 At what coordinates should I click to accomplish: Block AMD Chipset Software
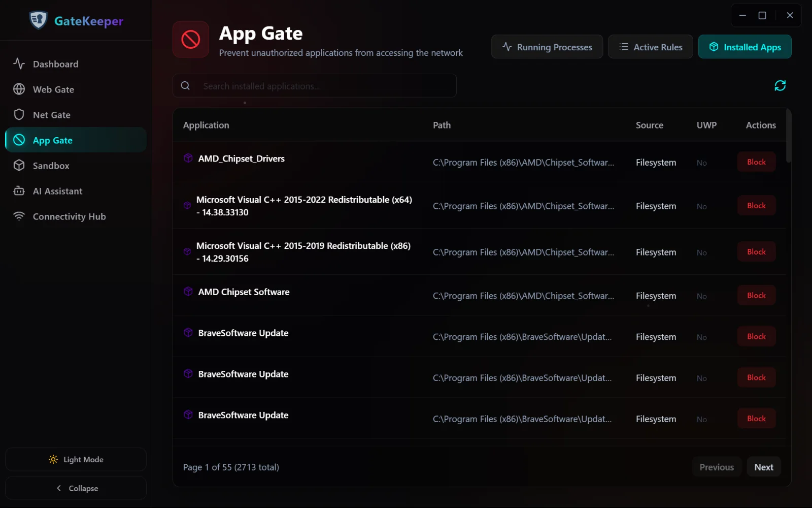pos(756,296)
